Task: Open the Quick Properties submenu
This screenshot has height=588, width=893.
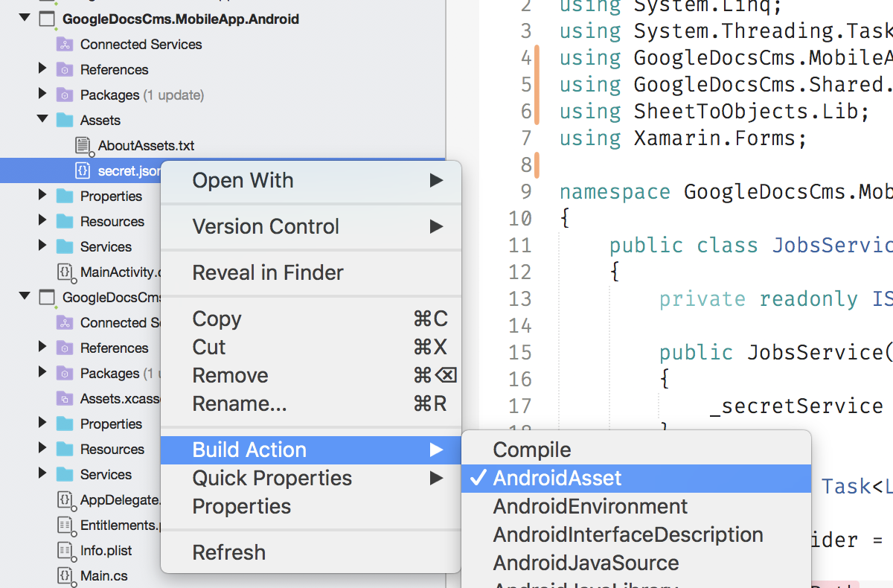Action: point(311,479)
